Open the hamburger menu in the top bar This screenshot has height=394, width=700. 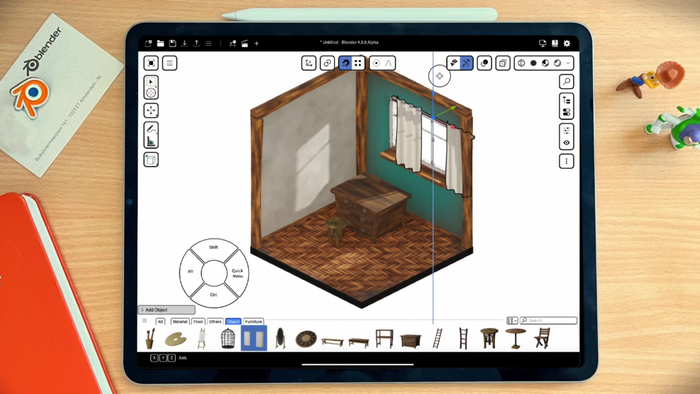(208, 43)
